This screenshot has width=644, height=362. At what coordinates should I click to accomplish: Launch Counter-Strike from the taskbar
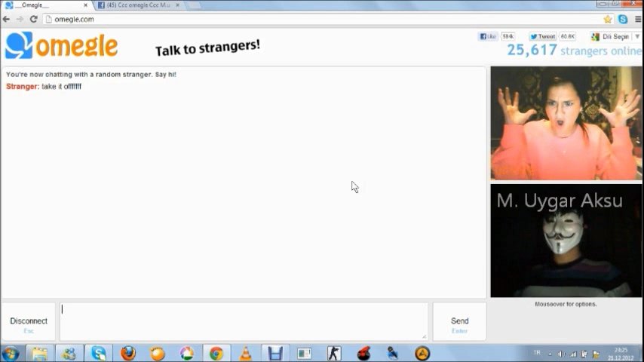point(334,354)
